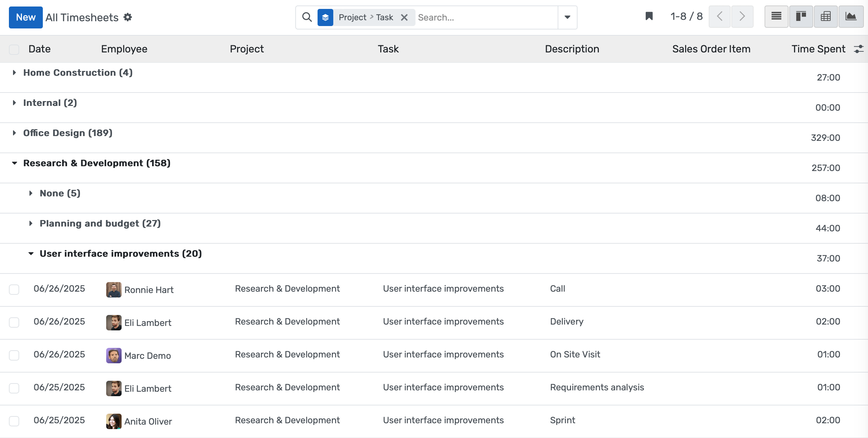
Task: Switch to the Pivot view
Action: (826, 16)
